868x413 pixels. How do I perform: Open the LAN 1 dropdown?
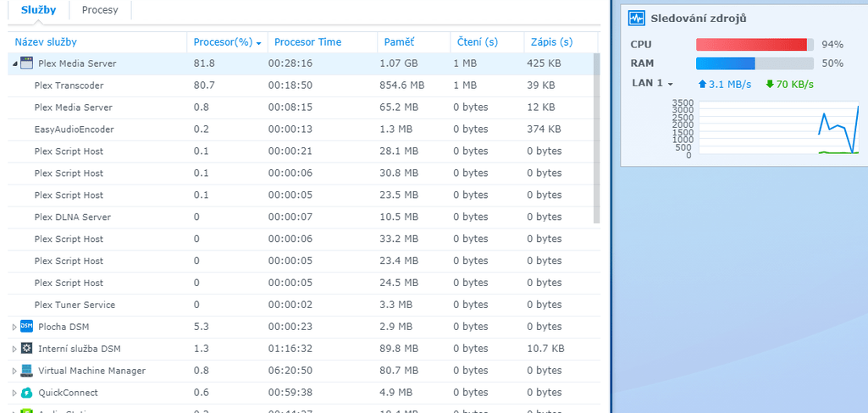(653, 84)
